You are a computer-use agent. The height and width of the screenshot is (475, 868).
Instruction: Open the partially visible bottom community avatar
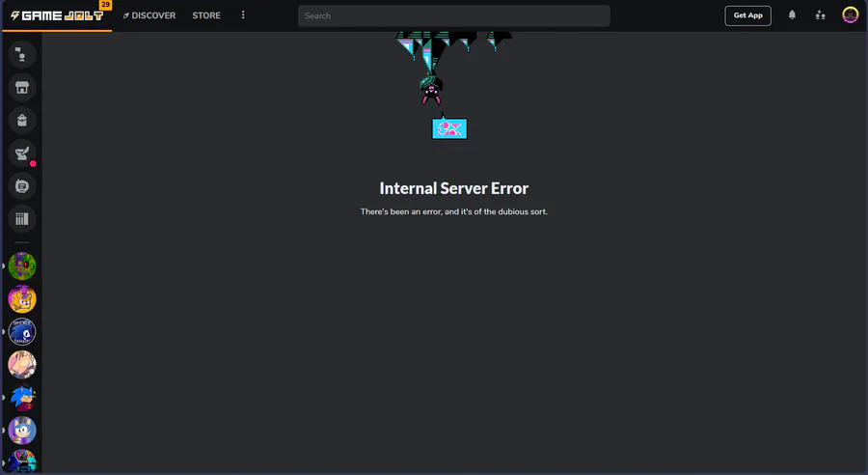tap(22, 462)
